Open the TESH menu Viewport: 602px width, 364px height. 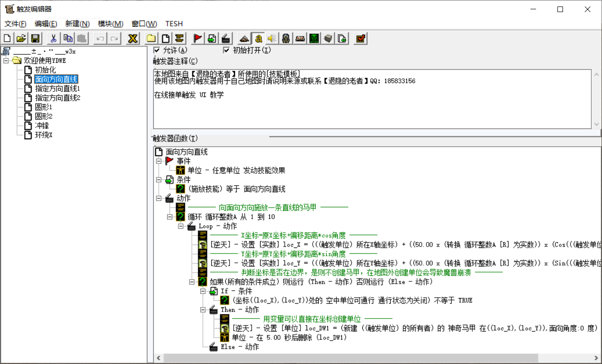(174, 24)
